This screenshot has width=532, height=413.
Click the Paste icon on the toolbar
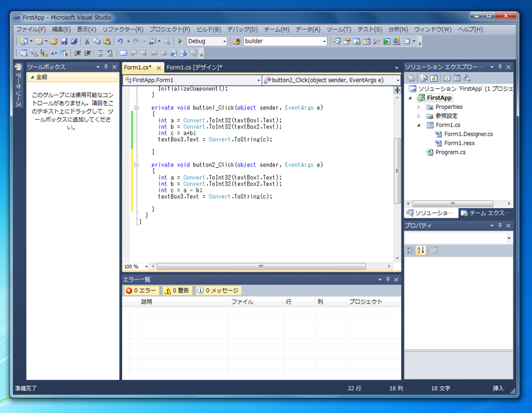(107, 41)
